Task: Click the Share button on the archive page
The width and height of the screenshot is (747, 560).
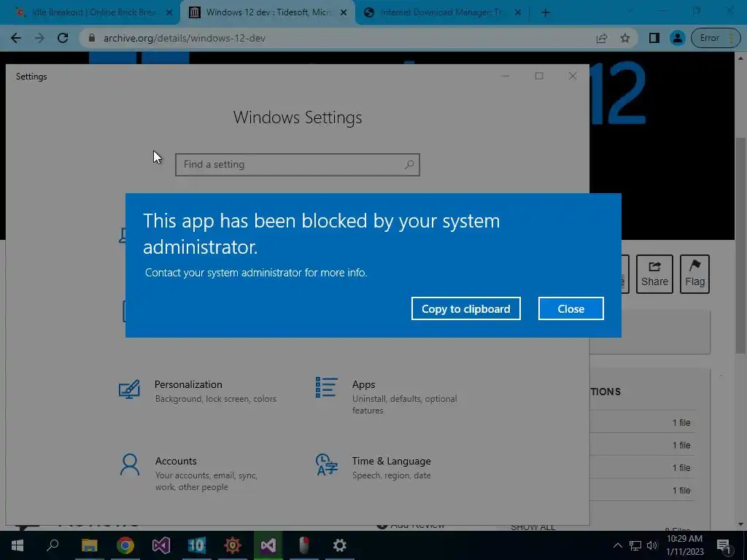Action: coord(654,274)
